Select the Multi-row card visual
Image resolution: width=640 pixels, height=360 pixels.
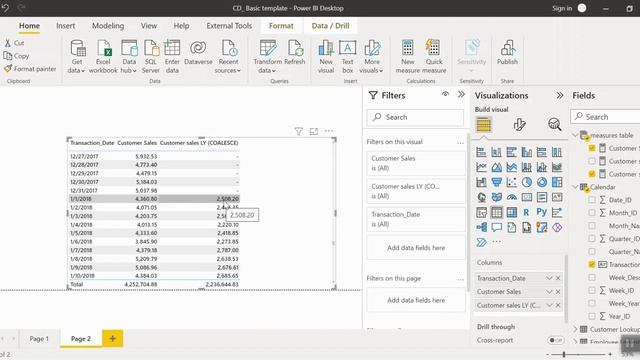click(542, 198)
